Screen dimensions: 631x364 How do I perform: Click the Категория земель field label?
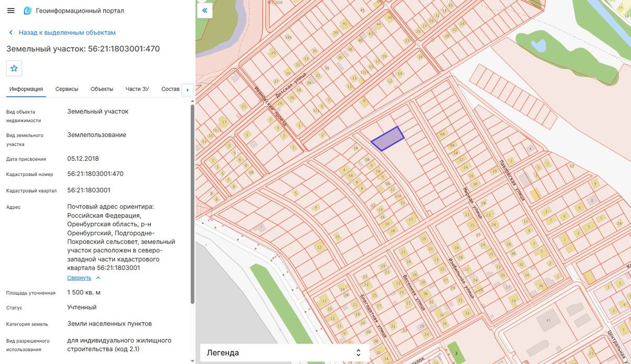pyautogui.click(x=27, y=324)
